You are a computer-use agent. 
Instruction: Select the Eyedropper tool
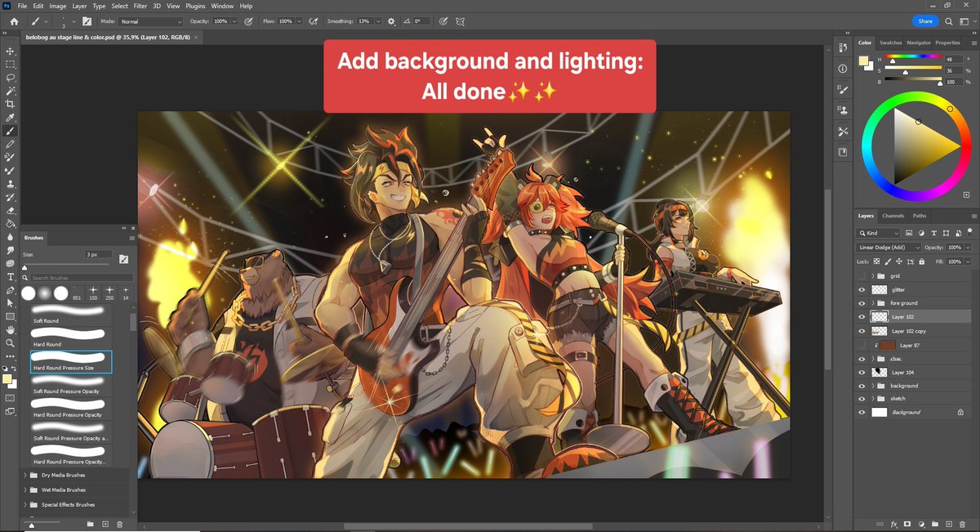point(10,117)
